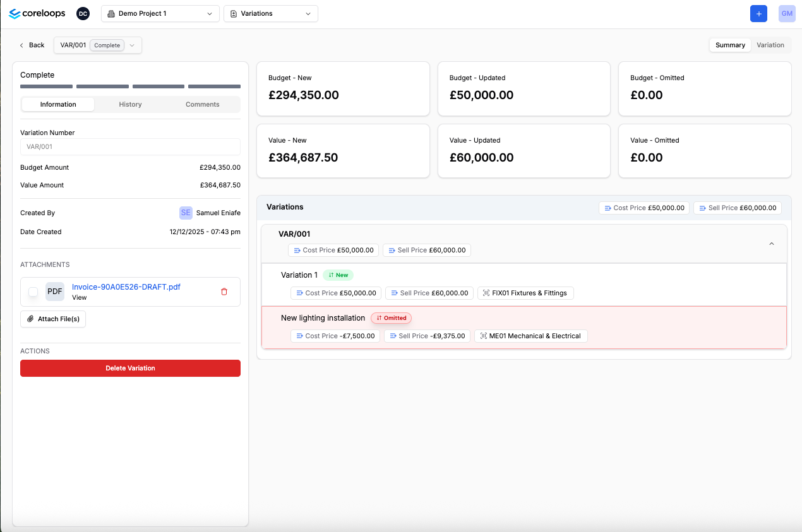Screen dimensions: 802x532
Task: Click the Coreloops logo icon
Action: pyautogui.click(x=15, y=13)
